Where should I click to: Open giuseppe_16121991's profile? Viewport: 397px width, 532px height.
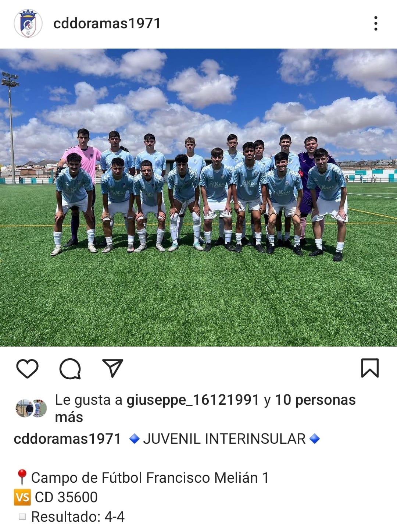193,400
